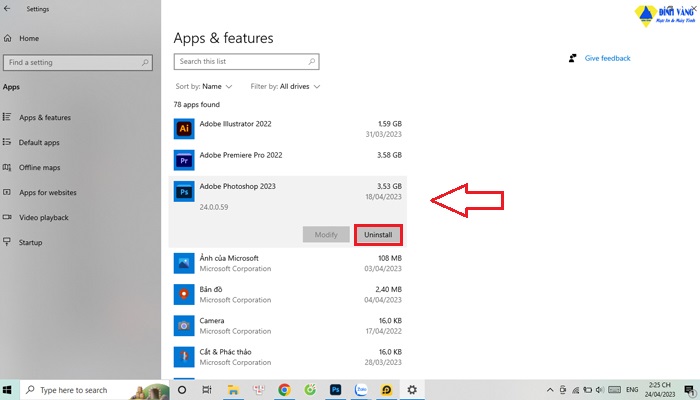Select Adobe Illustrator 2022 app name
This screenshot has height=400, width=700.
[235, 124]
